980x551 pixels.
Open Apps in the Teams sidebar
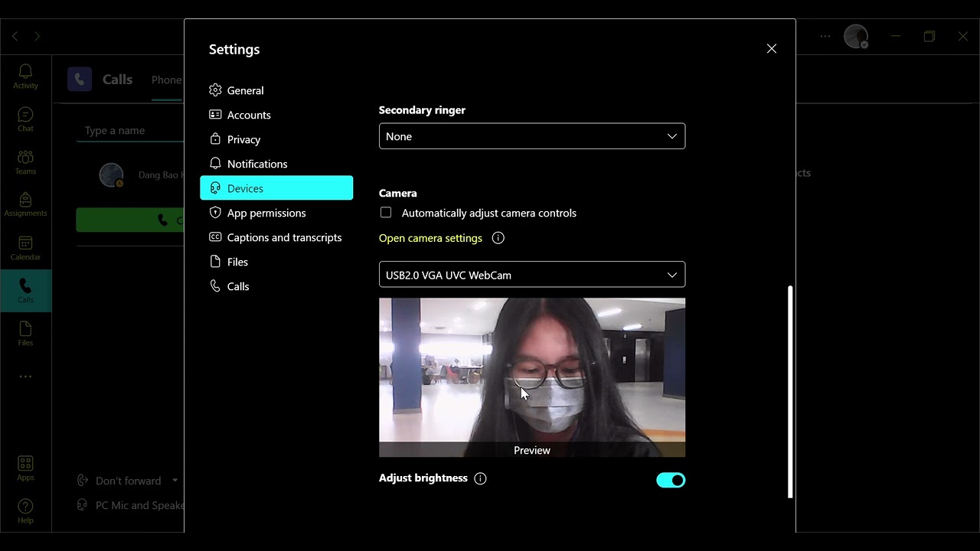[x=25, y=468]
